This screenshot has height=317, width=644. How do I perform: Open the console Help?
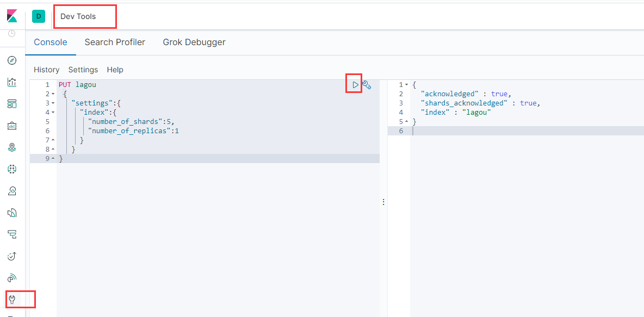(115, 70)
